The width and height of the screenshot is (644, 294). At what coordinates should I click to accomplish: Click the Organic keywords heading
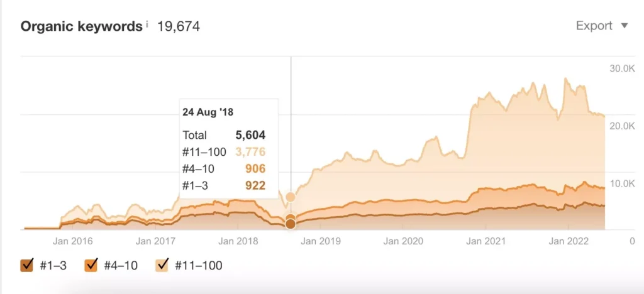(x=82, y=26)
